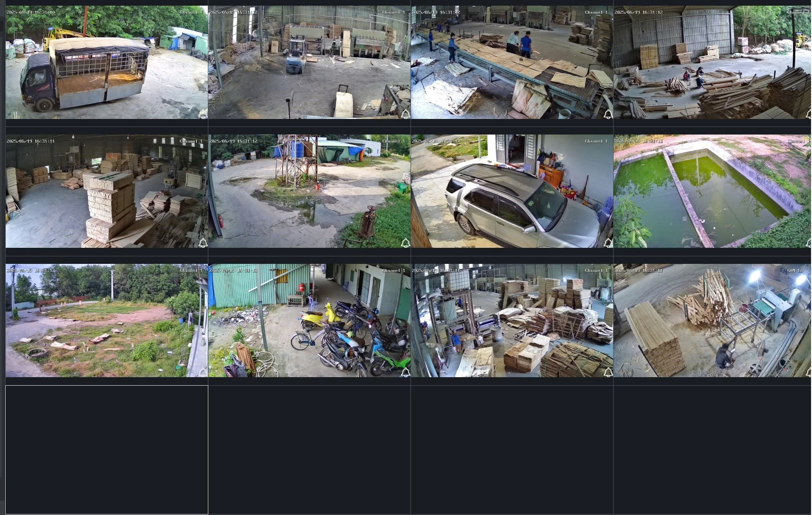
Task: Select the motorcycle parking camera feed
Action: coord(309,321)
